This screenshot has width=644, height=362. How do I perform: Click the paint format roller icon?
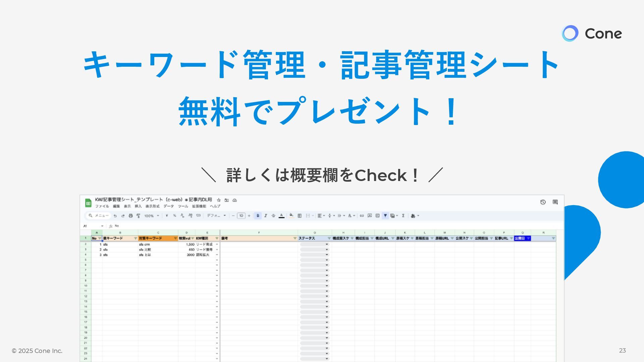coord(138,216)
